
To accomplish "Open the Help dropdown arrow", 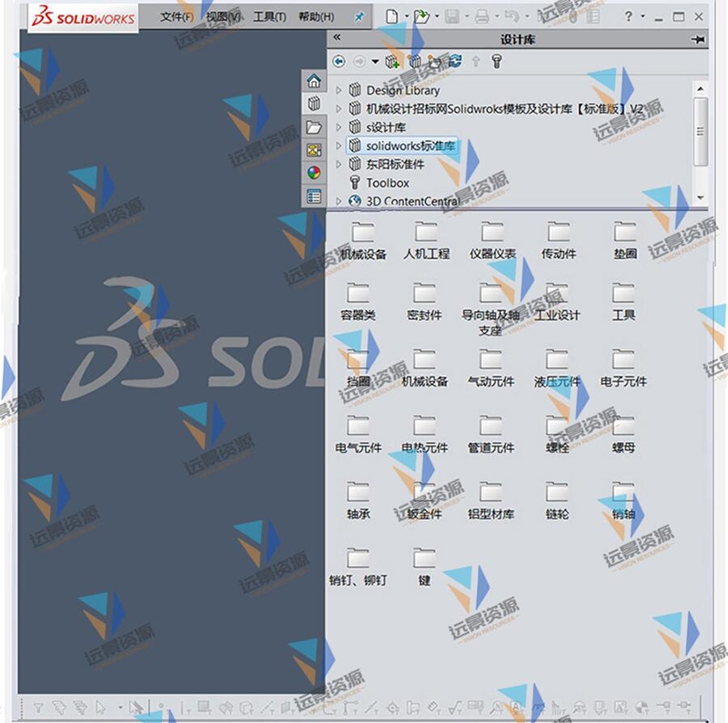I will pyautogui.click(x=643, y=16).
